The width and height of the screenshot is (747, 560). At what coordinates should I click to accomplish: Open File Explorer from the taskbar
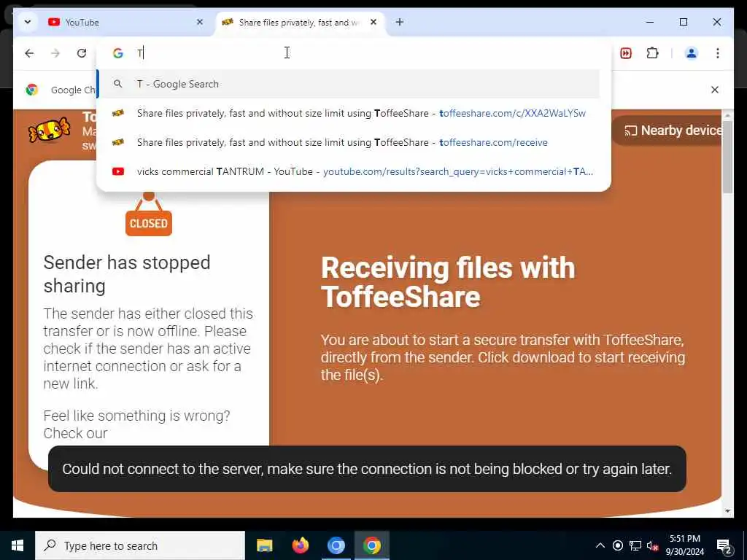pyautogui.click(x=264, y=545)
